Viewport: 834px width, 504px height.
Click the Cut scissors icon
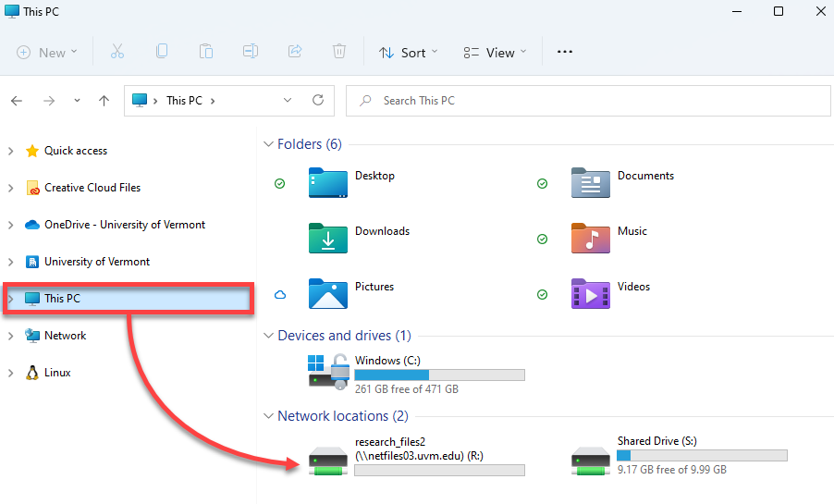point(117,52)
